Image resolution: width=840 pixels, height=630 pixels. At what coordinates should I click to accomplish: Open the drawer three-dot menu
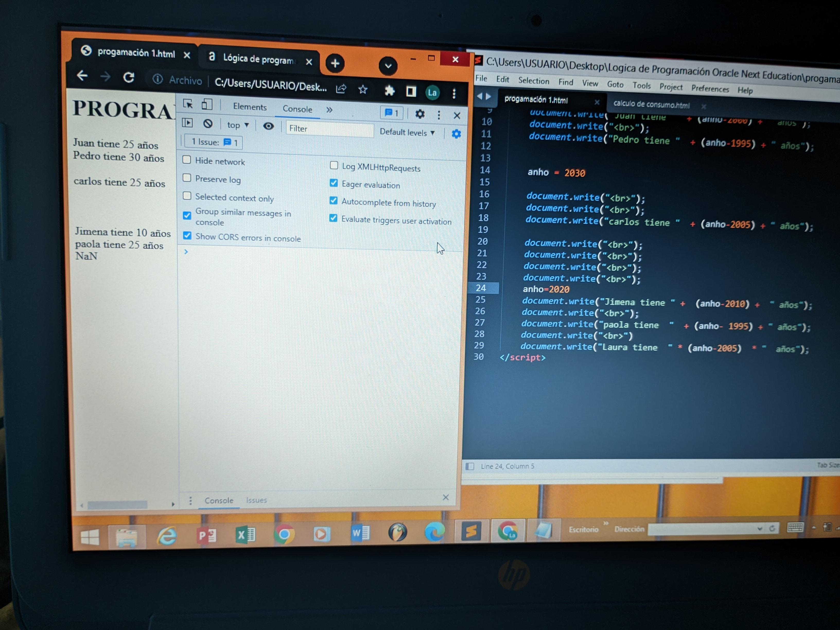click(x=190, y=501)
